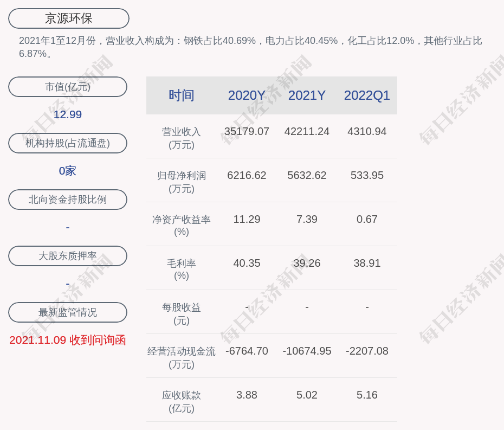Open the 最新监管情况 label pill
The image size is (504, 430).
68,312
